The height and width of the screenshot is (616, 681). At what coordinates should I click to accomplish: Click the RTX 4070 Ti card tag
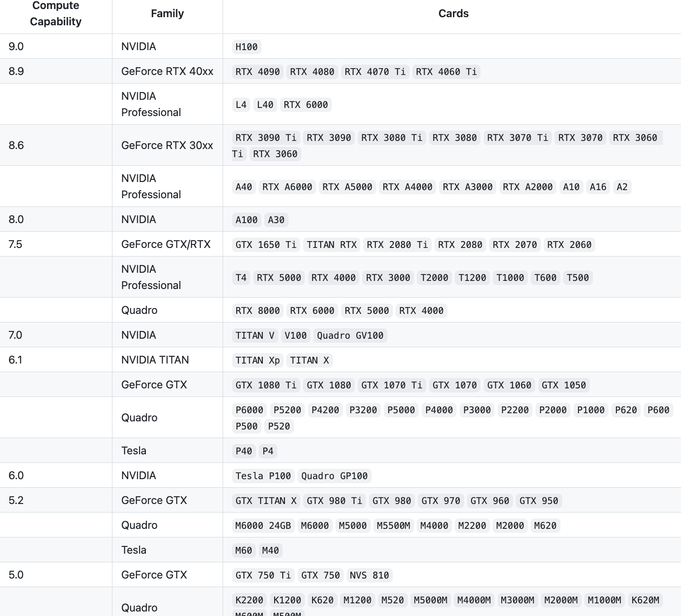[x=375, y=72]
